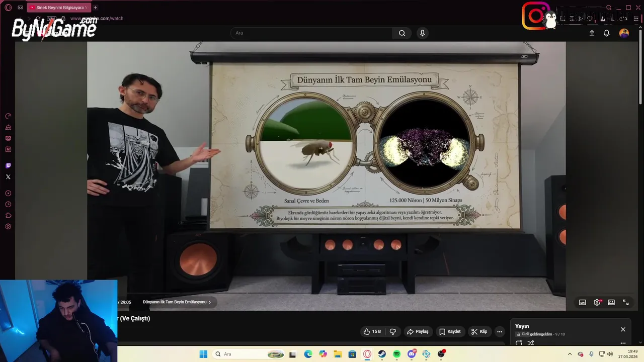The image size is (644, 362).
Task: Show hidden system tray icons
Action: click(x=570, y=354)
